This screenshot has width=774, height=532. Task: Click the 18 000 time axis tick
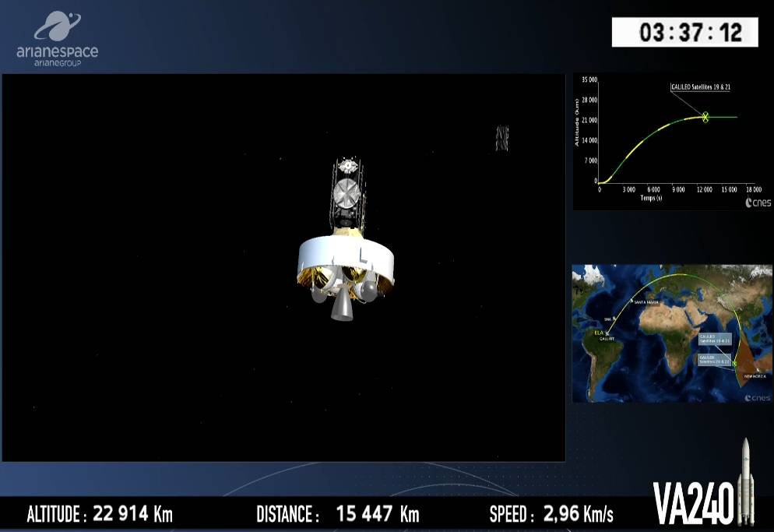coord(754,190)
